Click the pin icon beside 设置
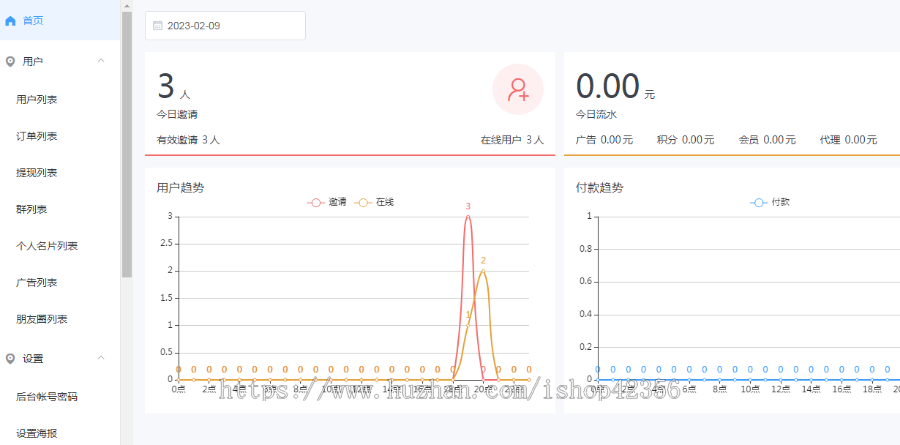This screenshot has height=445, width=900. 11,358
